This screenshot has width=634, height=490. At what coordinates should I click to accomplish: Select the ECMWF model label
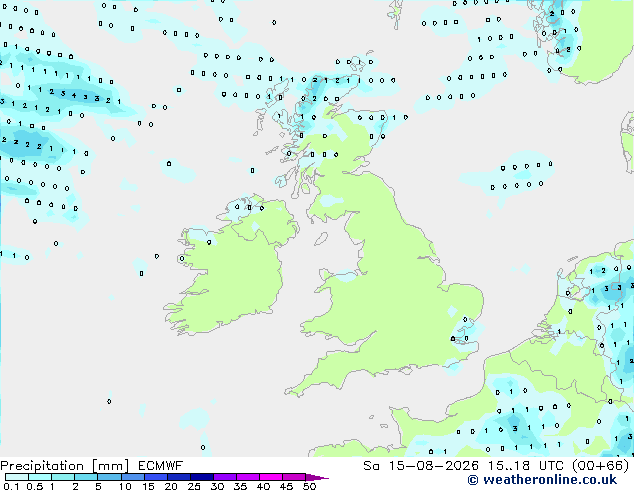(160, 466)
